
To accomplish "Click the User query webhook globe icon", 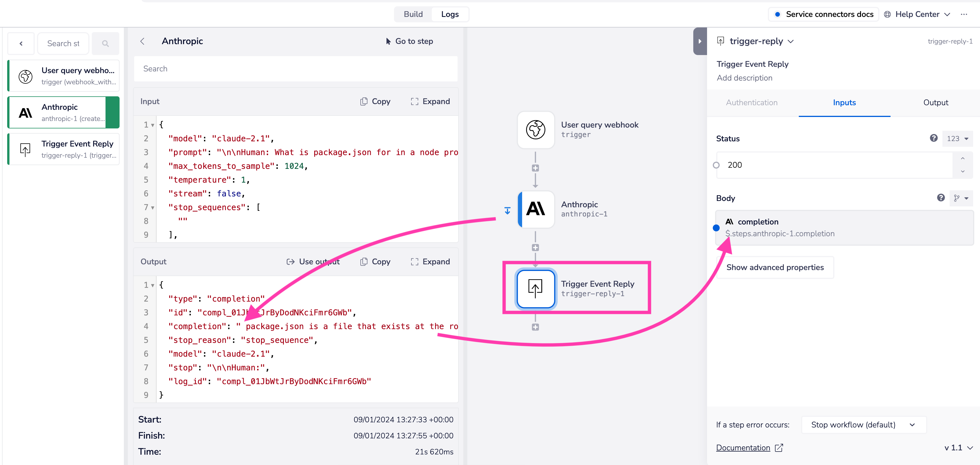I will click(535, 129).
